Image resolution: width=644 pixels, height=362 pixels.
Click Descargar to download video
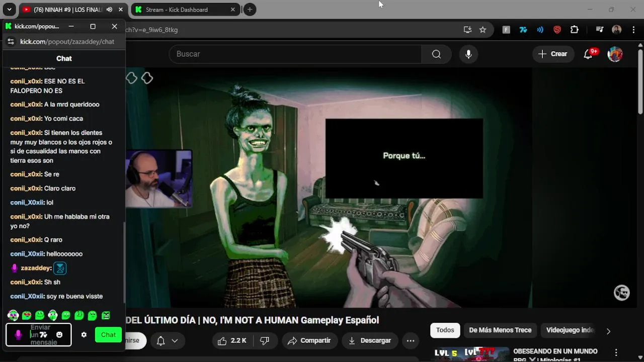click(x=369, y=340)
